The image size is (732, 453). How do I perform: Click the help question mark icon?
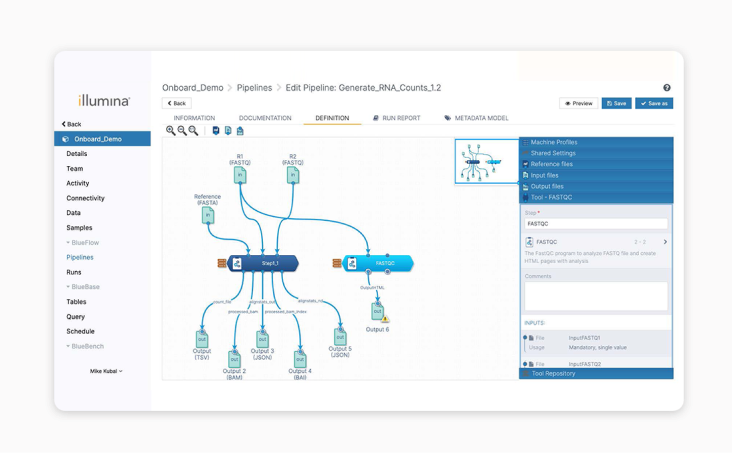point(667,88)
